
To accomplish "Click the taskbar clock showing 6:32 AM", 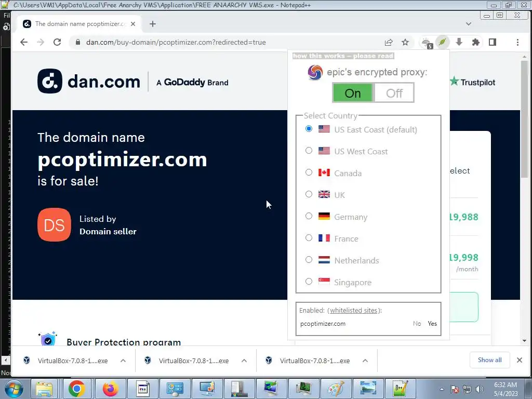I will click(x=506, y=389).
